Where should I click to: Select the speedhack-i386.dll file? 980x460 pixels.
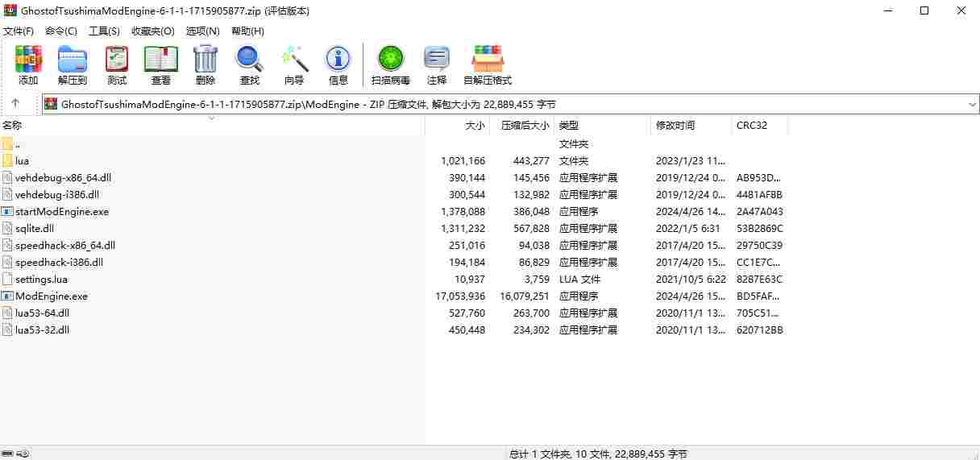60,263
